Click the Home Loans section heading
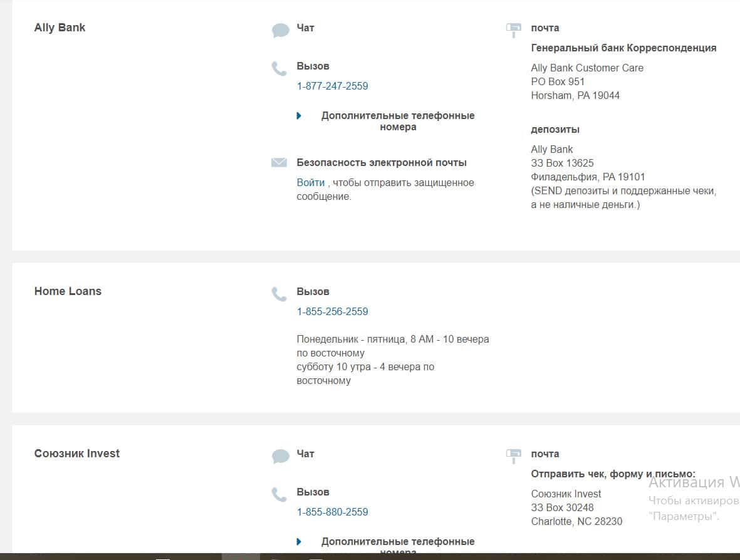The image size is (740, 560). point(68,291)
